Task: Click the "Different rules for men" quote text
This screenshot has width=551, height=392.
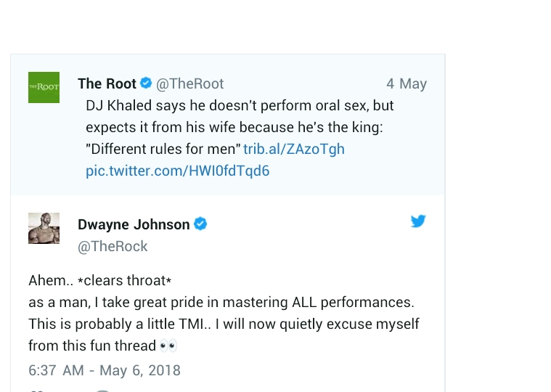Action: click(163, 150)
